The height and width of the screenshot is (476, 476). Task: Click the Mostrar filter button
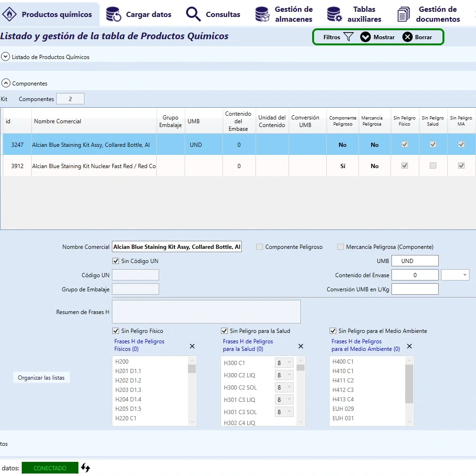point(377,37)
